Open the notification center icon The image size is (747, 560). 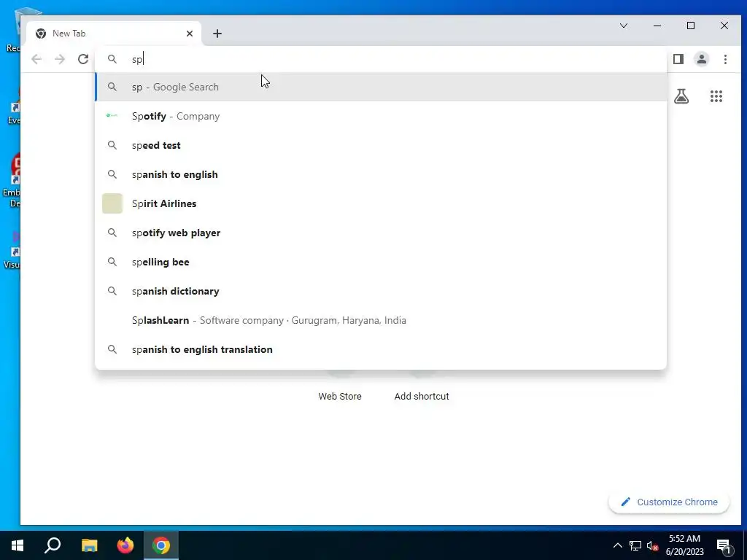pyautogui.click(x=724, y=546)
